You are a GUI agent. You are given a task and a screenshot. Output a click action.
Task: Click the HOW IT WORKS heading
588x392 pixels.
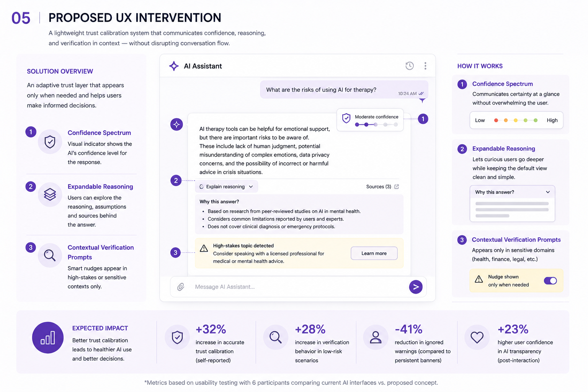click(480, 66)
